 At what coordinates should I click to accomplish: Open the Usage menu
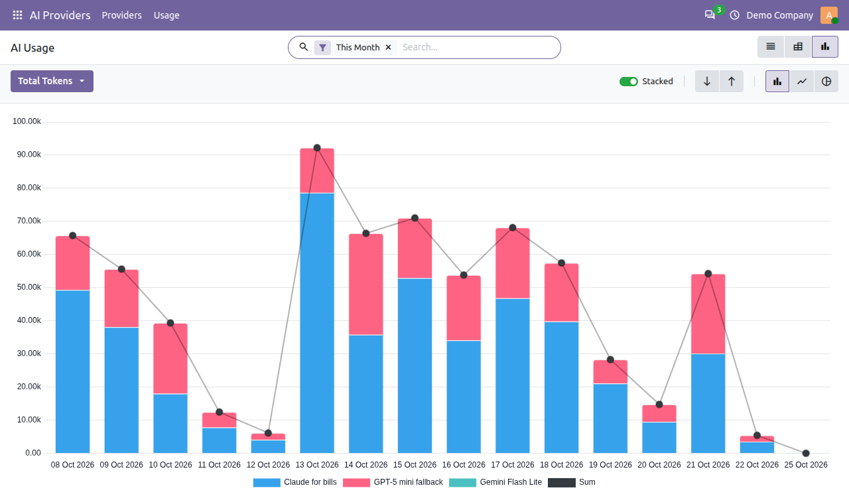click(166, 15)
